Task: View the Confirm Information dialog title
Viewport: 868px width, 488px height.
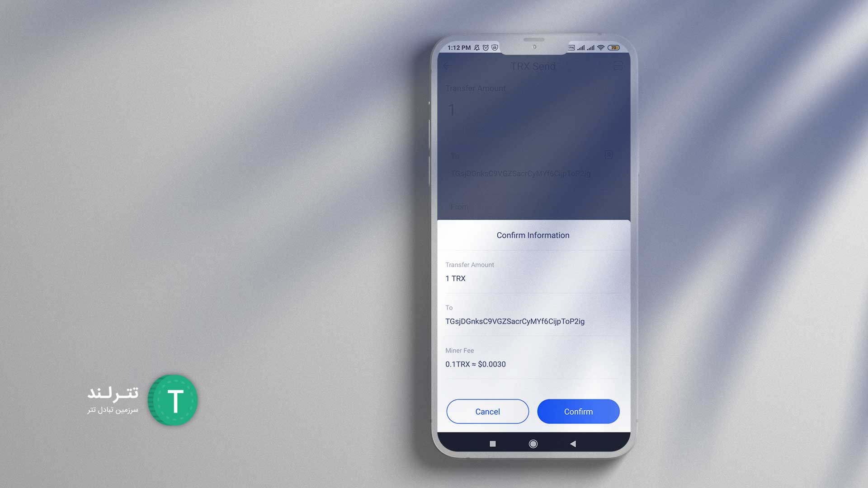Action: coord(533,235)
